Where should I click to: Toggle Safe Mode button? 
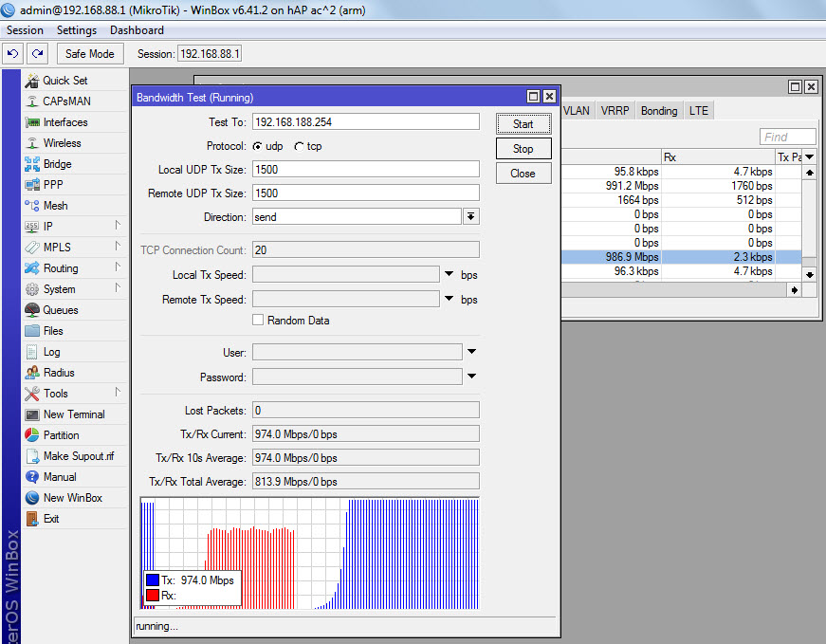(x=89, y=54)
